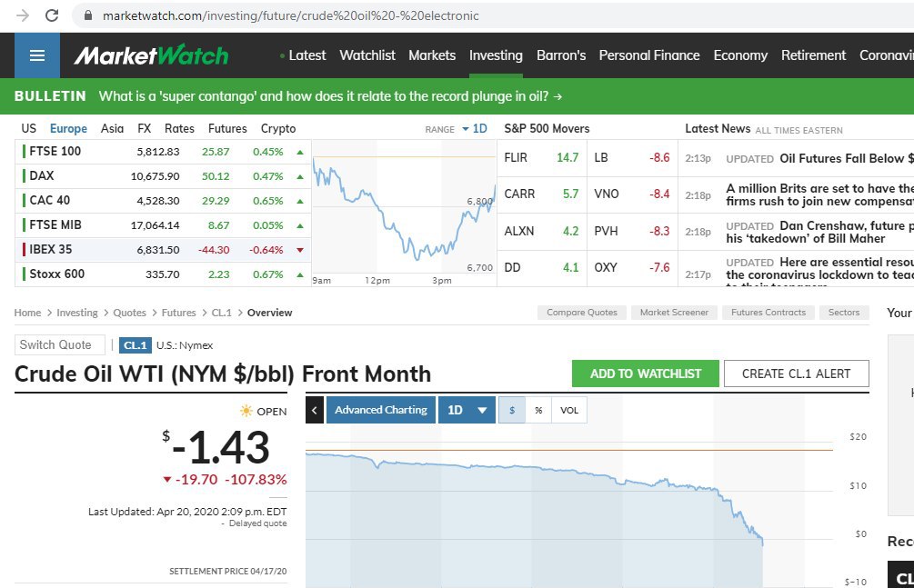Screen dimensions: 914x588
Task: Open the Watchlist nav item
Action: click(367, 55)
